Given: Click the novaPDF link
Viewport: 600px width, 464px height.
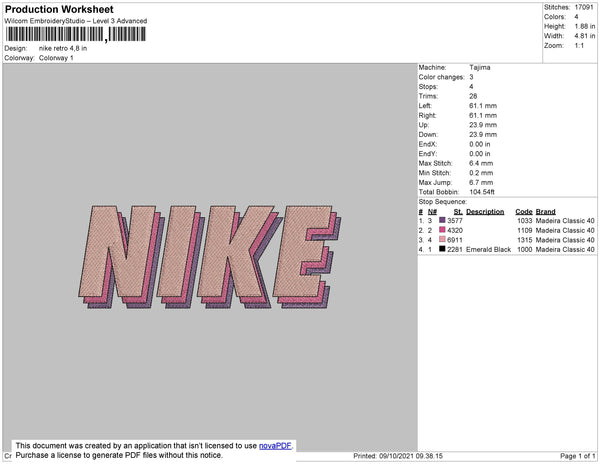Looking at the screenshot, I should point(275,446).
